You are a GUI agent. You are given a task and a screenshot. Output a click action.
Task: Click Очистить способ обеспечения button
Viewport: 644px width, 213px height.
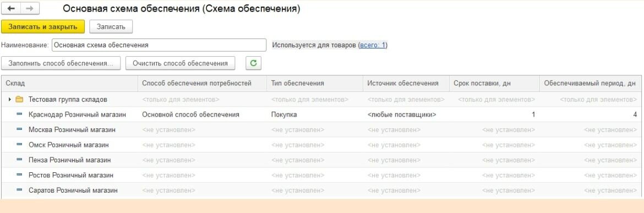[x=181, y=63]
